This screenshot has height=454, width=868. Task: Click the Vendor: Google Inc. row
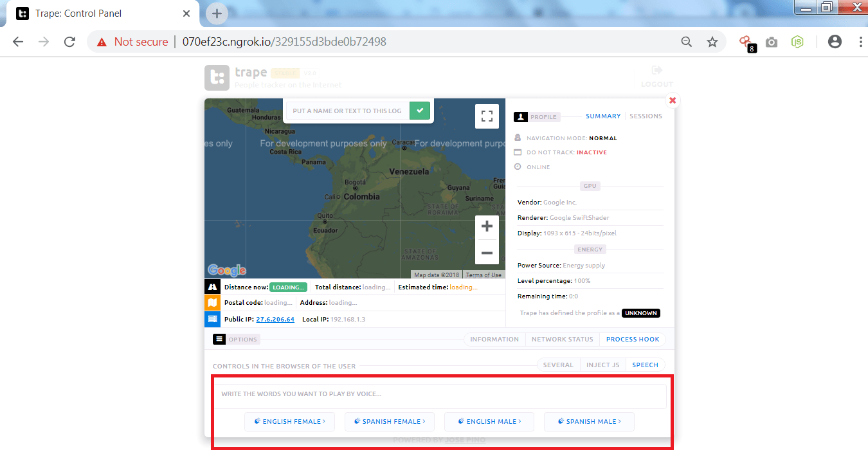click(590, 203)
